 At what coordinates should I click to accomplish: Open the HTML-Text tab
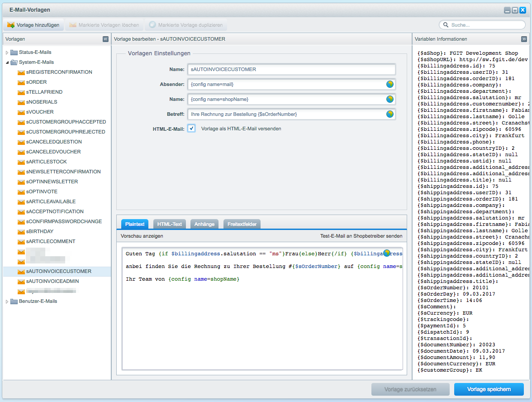(x=170, y=224)
